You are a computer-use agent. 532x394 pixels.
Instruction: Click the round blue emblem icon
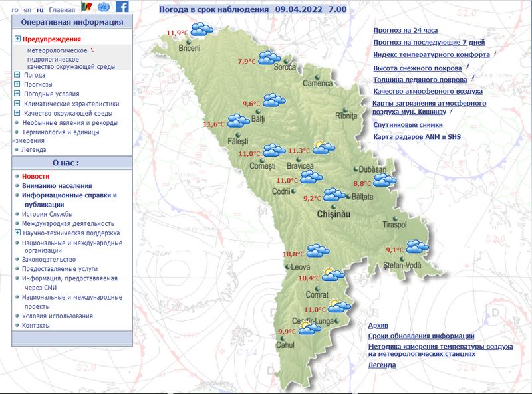coord(104,7)
